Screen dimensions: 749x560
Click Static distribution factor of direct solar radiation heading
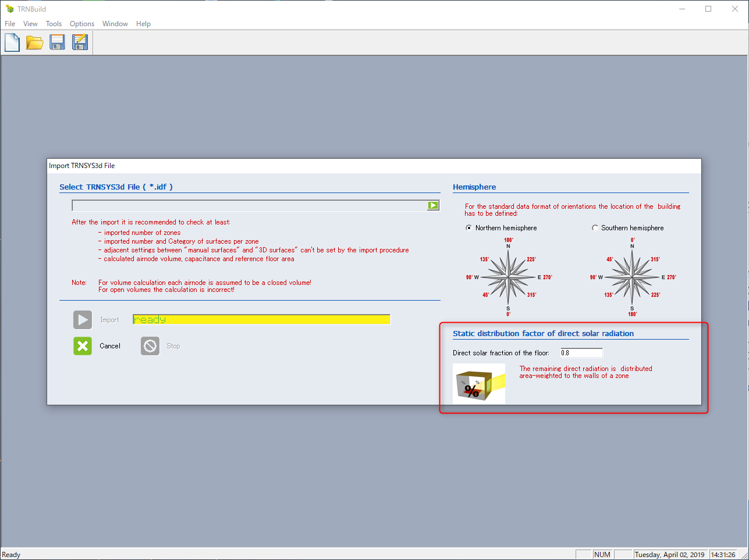click(543, 333)
